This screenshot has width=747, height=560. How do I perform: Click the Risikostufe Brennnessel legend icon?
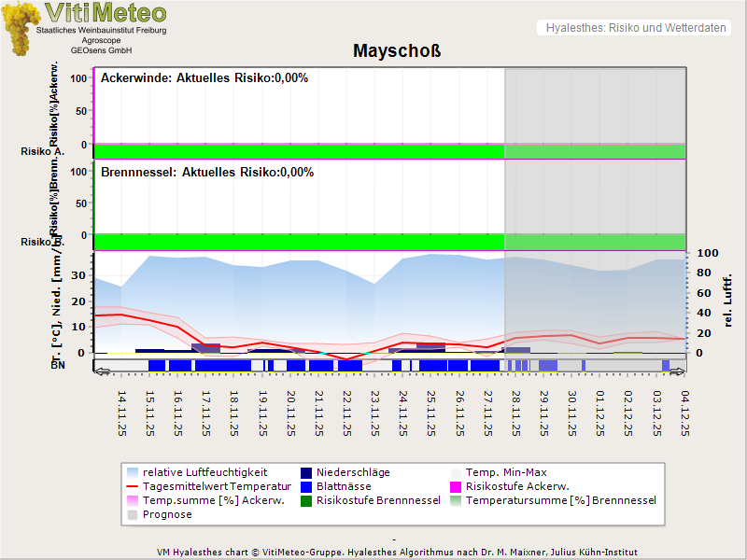pos(306,500)
